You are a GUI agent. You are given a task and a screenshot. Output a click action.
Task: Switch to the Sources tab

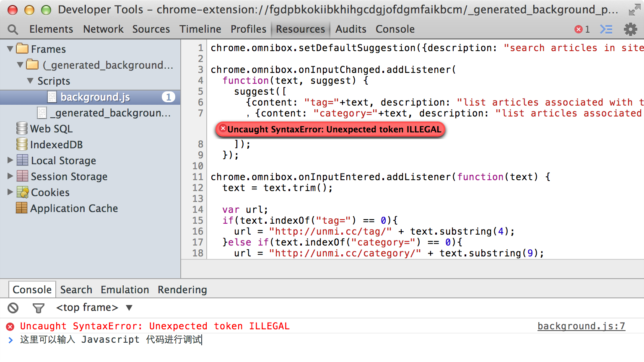coord(151,29)
